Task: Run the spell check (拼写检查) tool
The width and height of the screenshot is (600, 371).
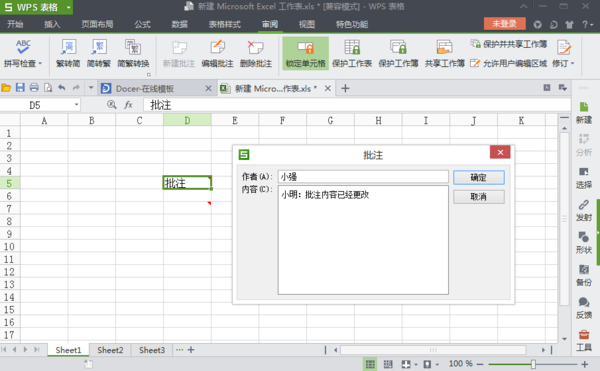Action: (23, 54)
